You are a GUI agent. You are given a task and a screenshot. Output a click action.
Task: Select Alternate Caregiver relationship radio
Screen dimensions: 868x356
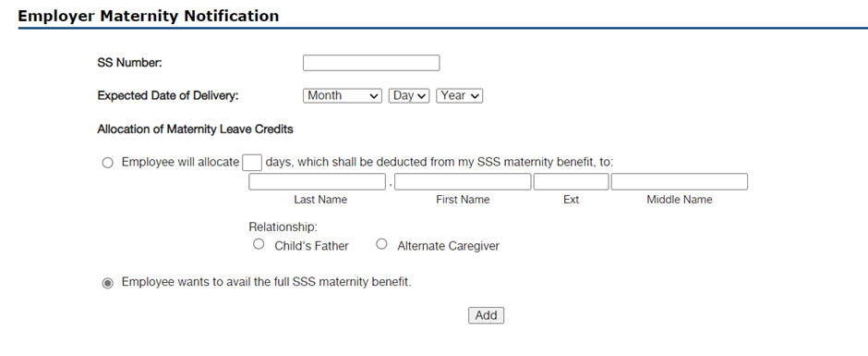[x=381, y=244]
